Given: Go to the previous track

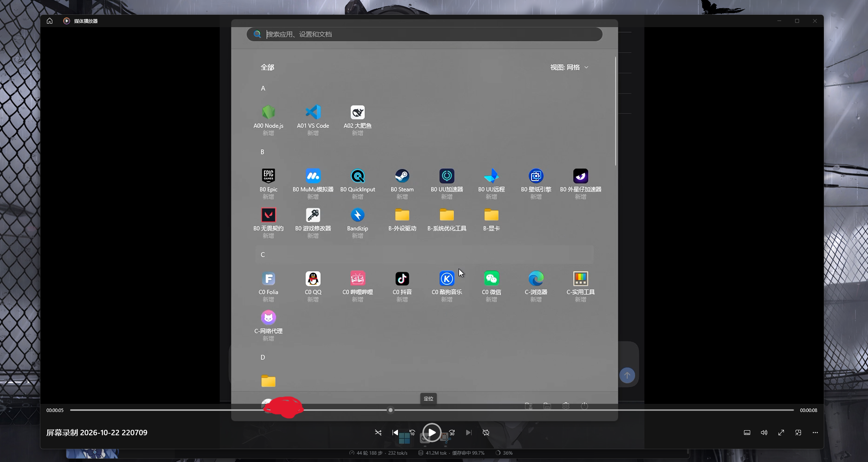Looking at the screenshot, I should [x=395, y=433].
